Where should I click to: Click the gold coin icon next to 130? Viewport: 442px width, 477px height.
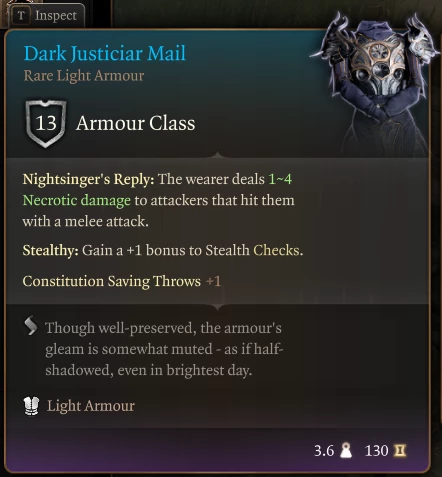coord(399,451)
